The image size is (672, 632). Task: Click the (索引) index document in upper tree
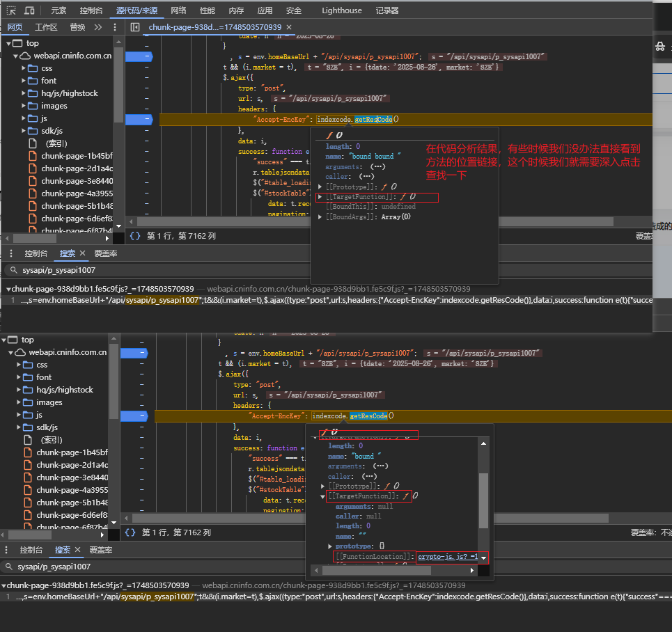(x=56, y=143)
